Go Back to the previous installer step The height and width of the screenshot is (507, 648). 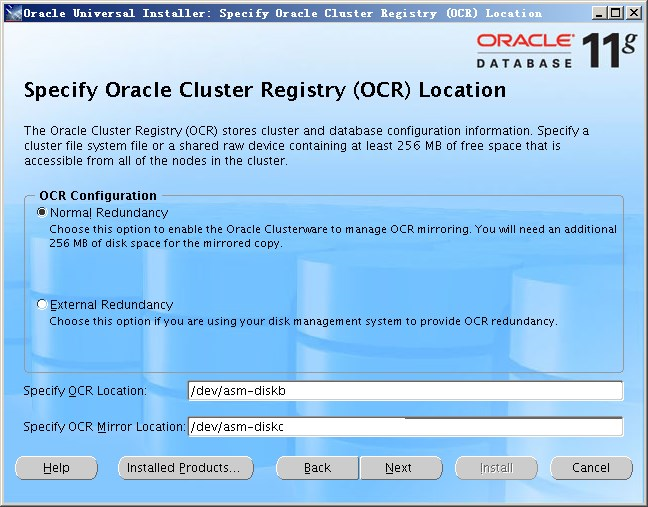317,468
